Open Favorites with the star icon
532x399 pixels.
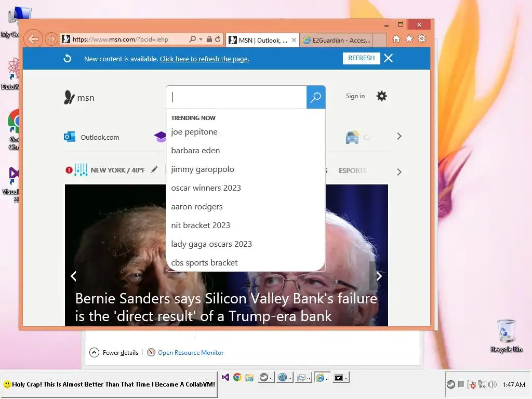point(409,39)
